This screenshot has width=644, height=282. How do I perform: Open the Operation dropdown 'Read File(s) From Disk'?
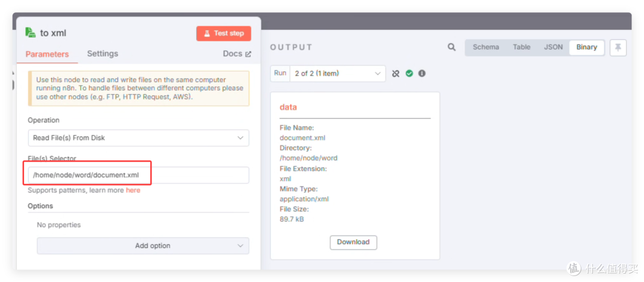138,138
